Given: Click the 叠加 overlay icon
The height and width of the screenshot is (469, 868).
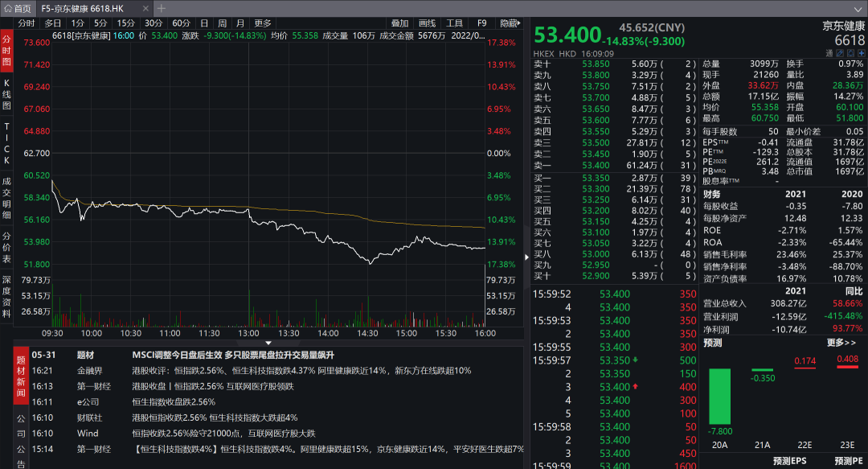Looking at the screenshot, I should (x=399, y=23).
